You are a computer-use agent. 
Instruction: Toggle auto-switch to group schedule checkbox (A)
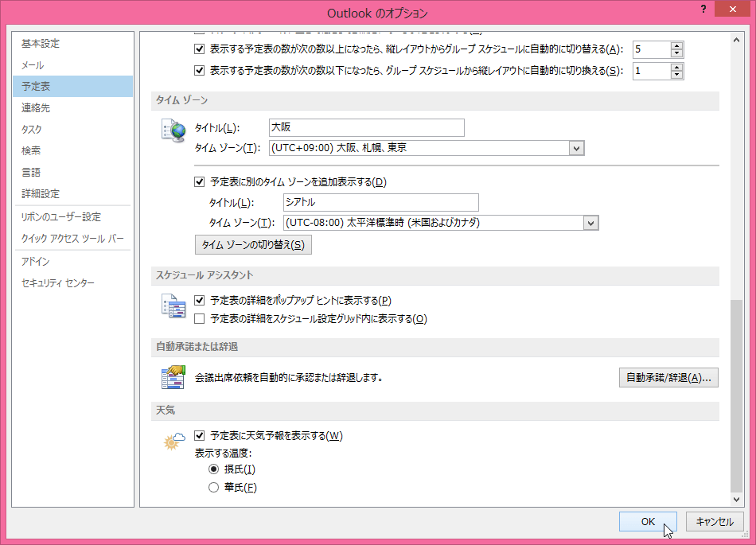pyautogui.click(x=199, y=49)
